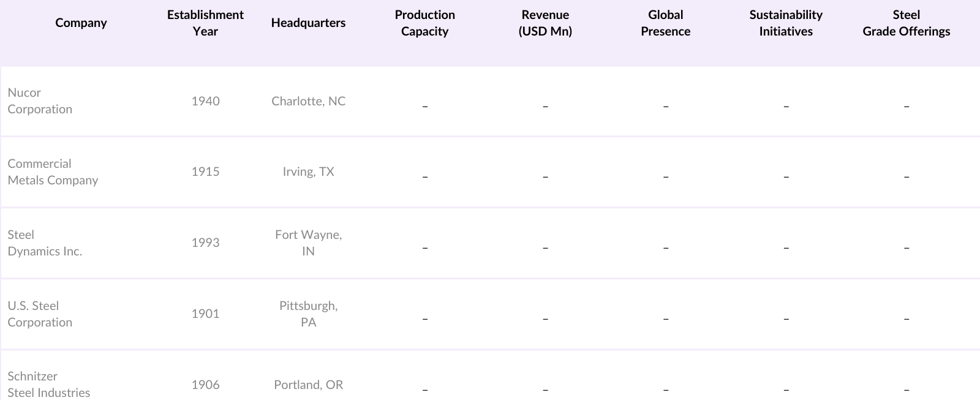Click Steel Dynamics' Global Presence dash cell
This screenshot has width=980, height=400.
[665, 249]
